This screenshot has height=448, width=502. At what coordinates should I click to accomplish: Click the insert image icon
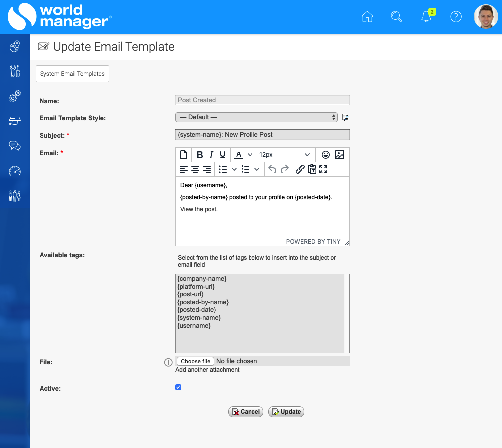340,155
